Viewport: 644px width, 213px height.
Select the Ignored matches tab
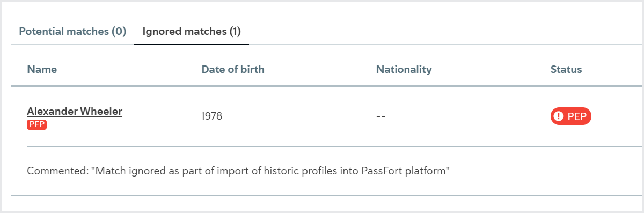click(192, 32)
